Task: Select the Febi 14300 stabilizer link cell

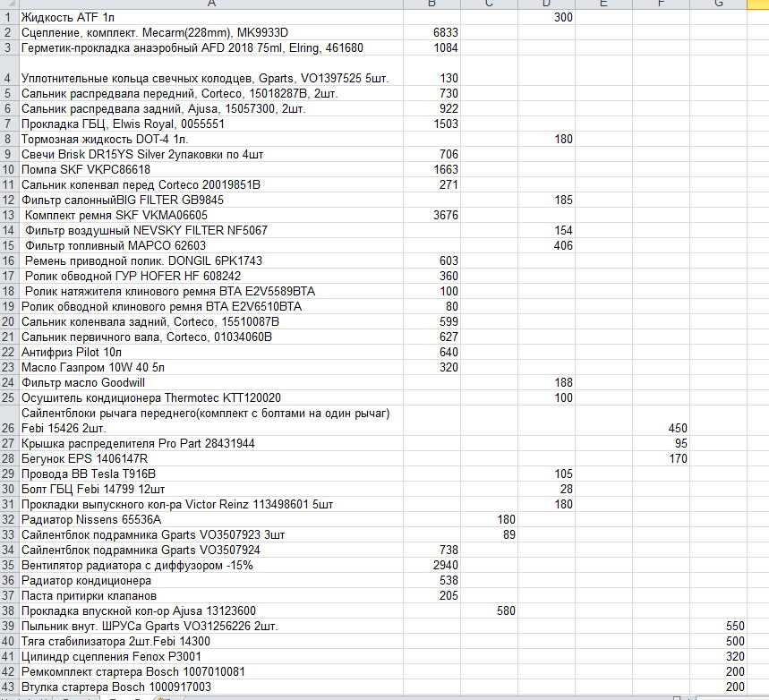Action: pos(211,641)
